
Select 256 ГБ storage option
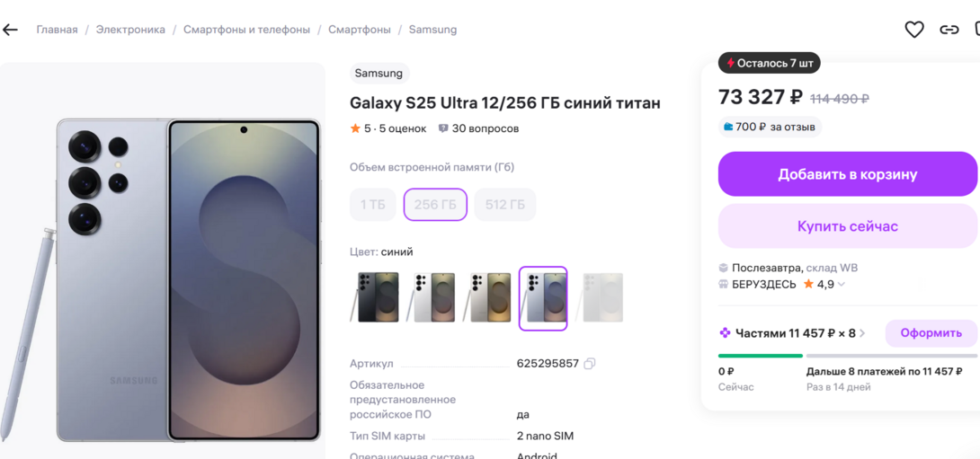pyautogui.click(x=435, y=205)
